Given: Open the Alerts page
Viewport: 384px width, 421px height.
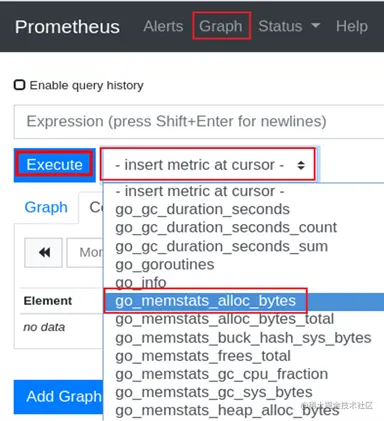Looking at the screenshot, I should coord(163,26).
